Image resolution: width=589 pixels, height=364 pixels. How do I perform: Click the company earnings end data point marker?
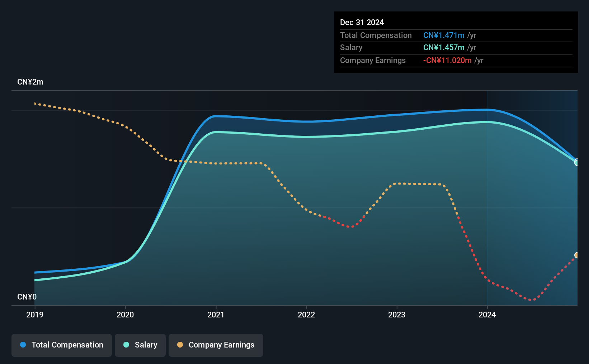pyautogui.click(x=576, y=255)
